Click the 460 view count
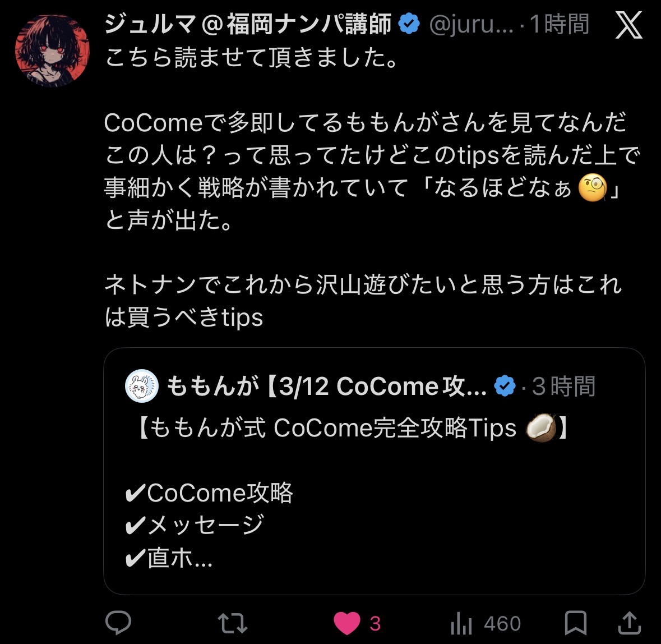The image size is (661, 644). (x=502, y=624)
